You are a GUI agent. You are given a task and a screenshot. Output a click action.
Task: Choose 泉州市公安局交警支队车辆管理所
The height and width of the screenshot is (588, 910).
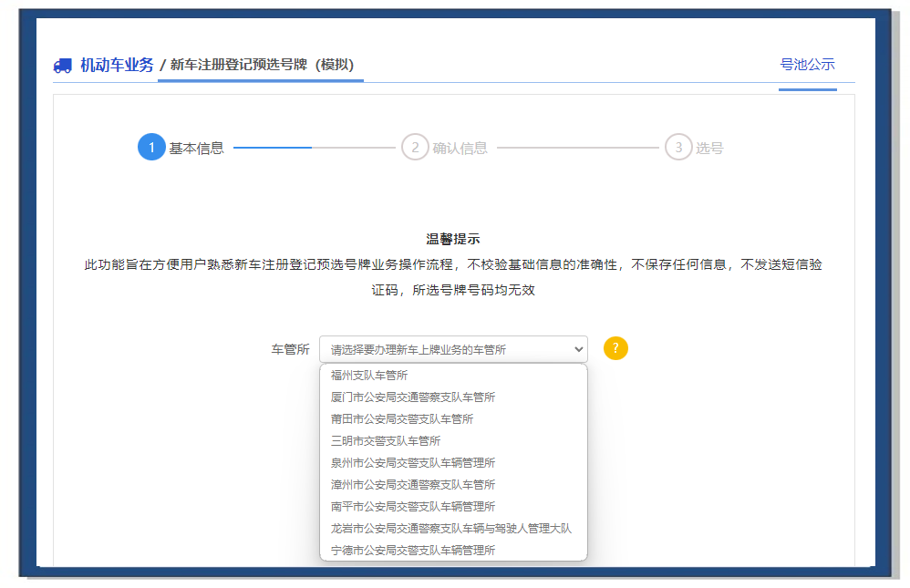[413, 463]
